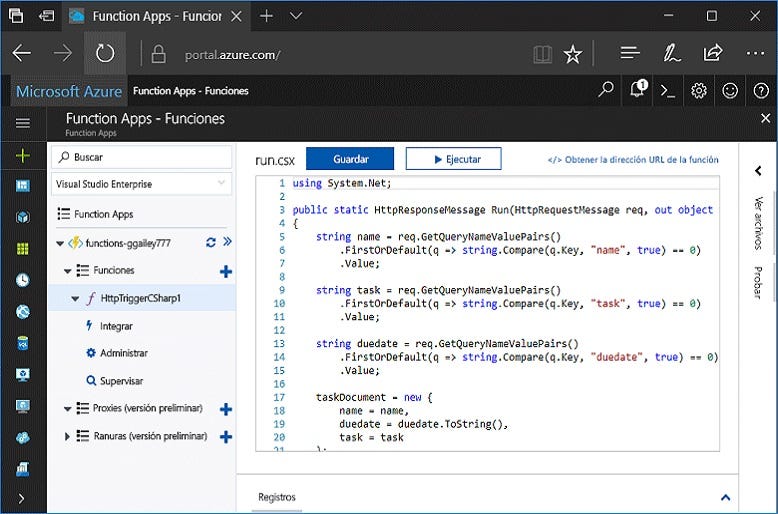This screenshot has height=514, width=778.
Task: Click the Buscar search field
Action: pos(141,157)
